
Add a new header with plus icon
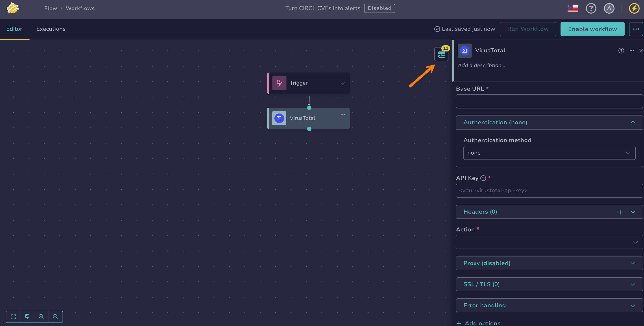pyautogui.click(x=620, y=212)
